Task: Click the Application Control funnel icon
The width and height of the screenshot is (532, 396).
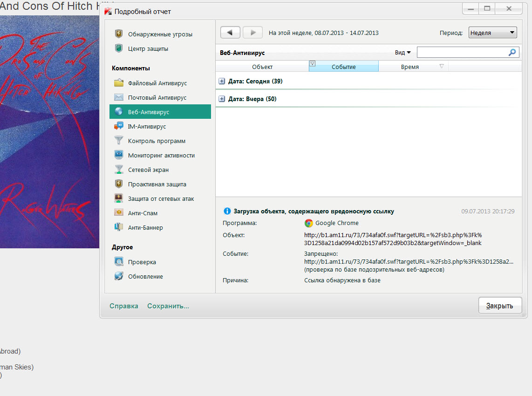Action: pyautogui.click(x=118, y=140)
